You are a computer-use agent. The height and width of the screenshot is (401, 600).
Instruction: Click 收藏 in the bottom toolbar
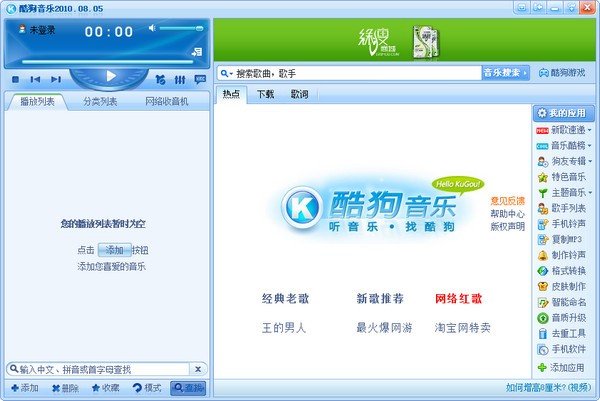coord(106,388)
